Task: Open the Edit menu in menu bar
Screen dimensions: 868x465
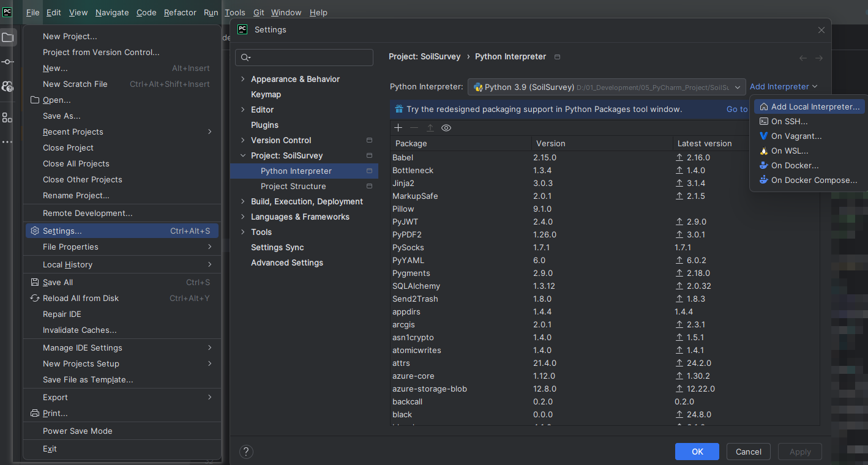Action: 54,12
